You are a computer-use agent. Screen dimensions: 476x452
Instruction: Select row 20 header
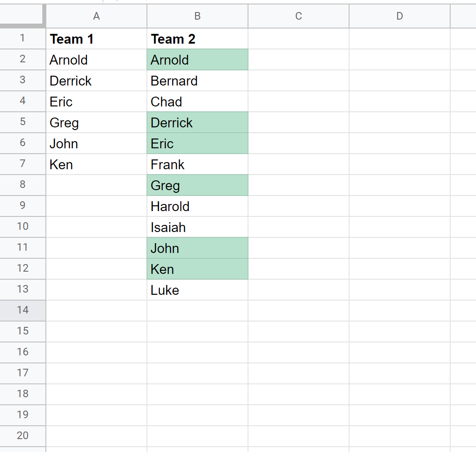pos(23,436)
